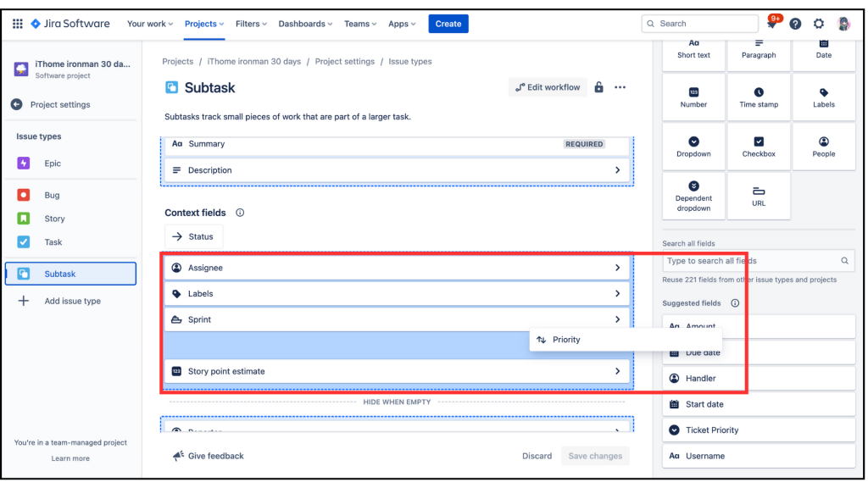Go to Issue types breadcrumb link
The image size is (868, 488).
click(x=410, y=61)
